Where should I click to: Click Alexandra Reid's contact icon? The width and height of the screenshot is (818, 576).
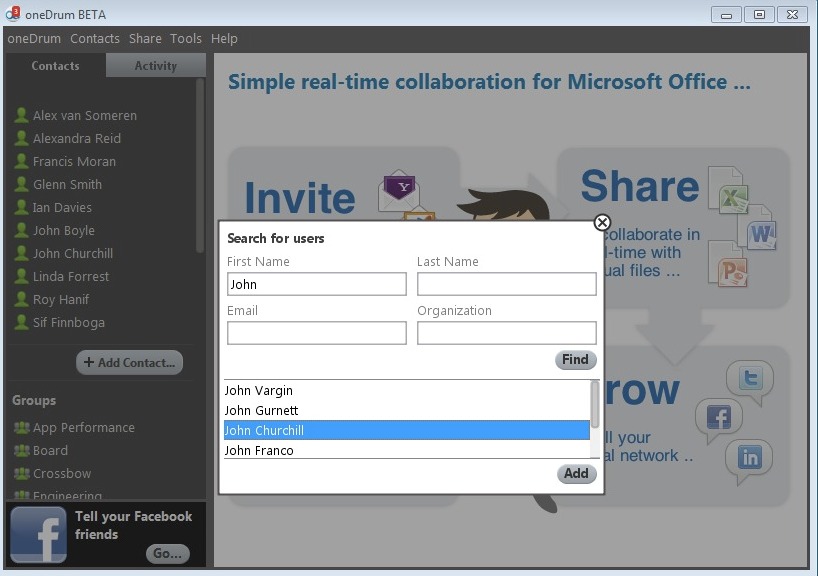coord(21,138)
